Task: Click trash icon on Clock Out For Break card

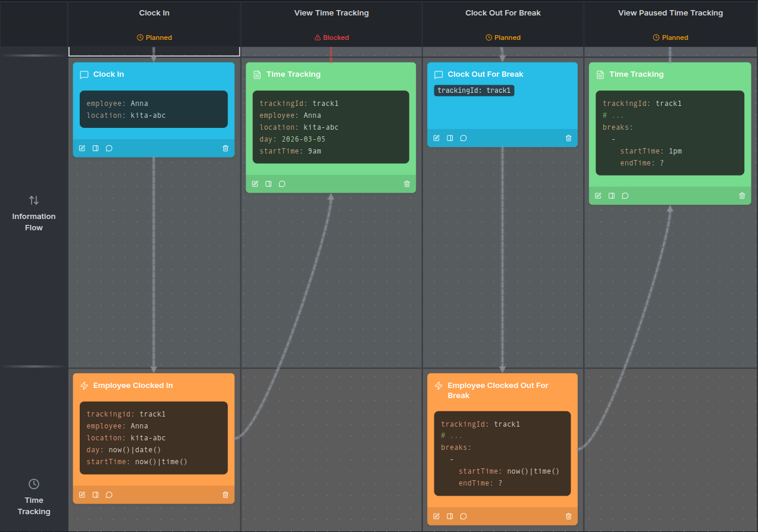Action: pyautogui.click(x=568, y=138)
